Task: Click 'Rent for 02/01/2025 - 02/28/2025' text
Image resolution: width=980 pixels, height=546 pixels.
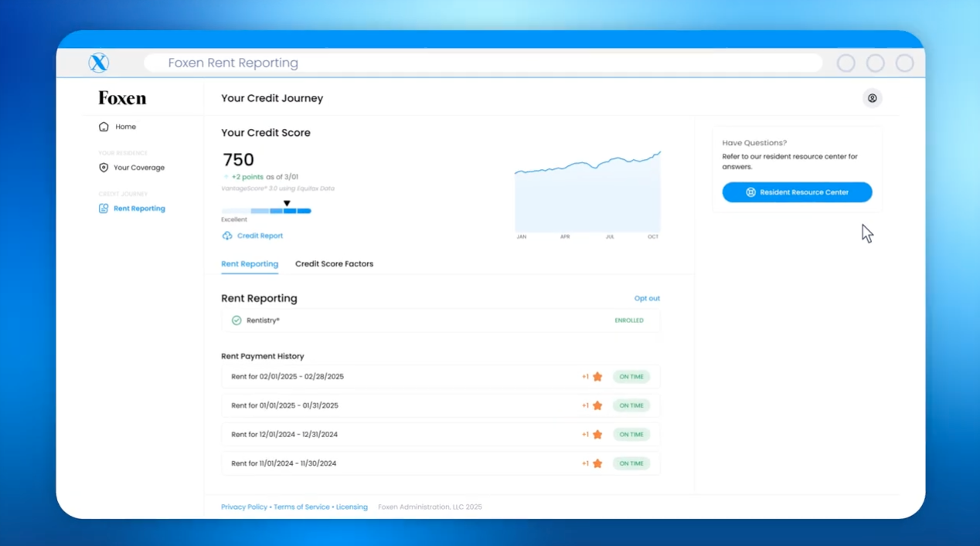Action: point(288,377)
